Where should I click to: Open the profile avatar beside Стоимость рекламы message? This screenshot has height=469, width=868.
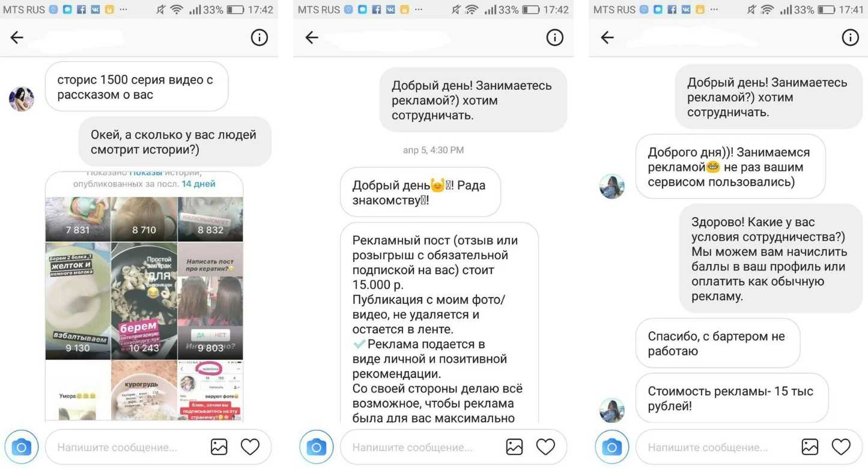point(612,410)
